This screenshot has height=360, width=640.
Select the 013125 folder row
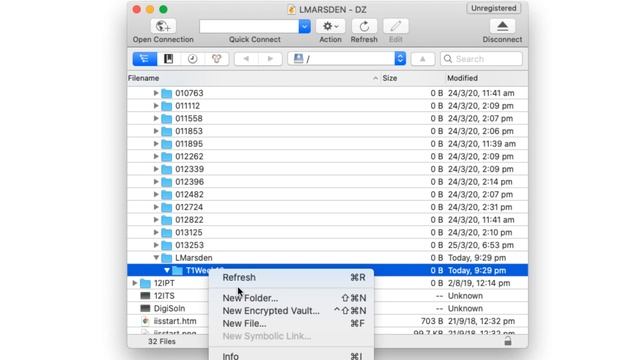click(x=327, y=232)
